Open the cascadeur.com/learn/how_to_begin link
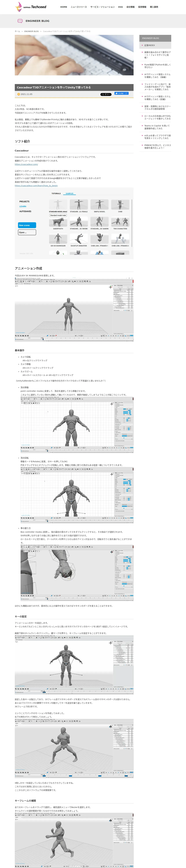This screenshot has height=868, width=186. [x=36, y=186]
